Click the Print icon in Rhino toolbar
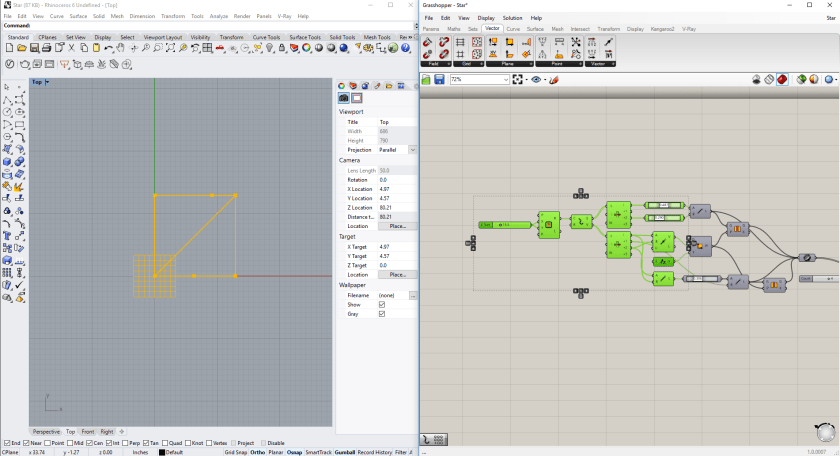Screen dimensions: 840x456 (48, 48)
